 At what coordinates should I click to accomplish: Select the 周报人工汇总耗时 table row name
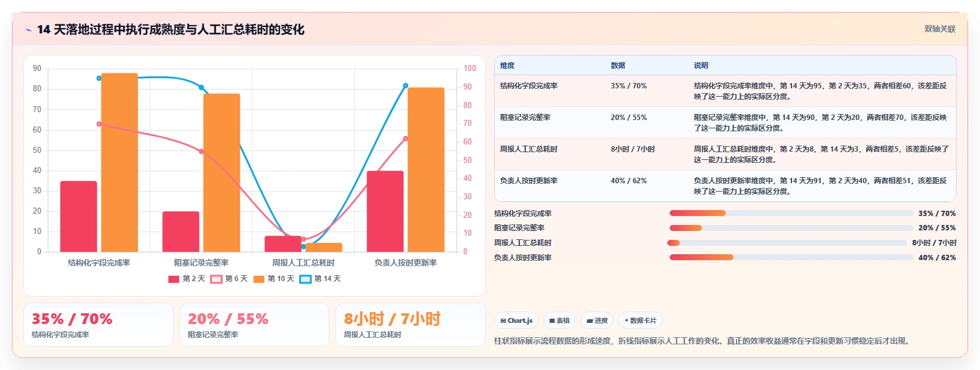(x=529, y=149)
